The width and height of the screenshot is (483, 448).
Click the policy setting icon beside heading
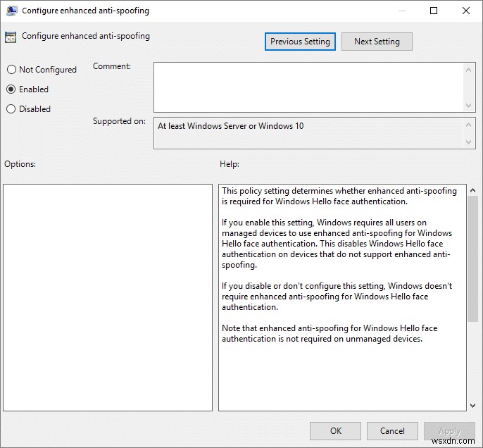[11, 37]
